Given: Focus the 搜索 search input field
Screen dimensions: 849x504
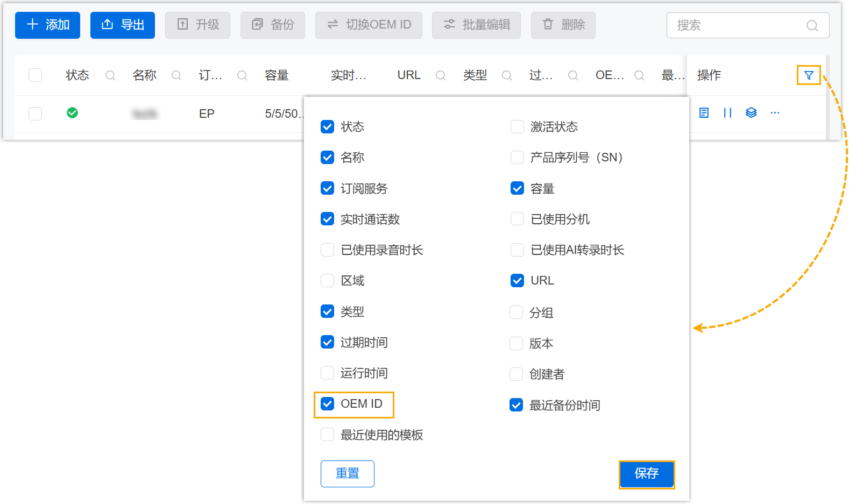Looking at the screenshot, I should (x=737, y=25).
